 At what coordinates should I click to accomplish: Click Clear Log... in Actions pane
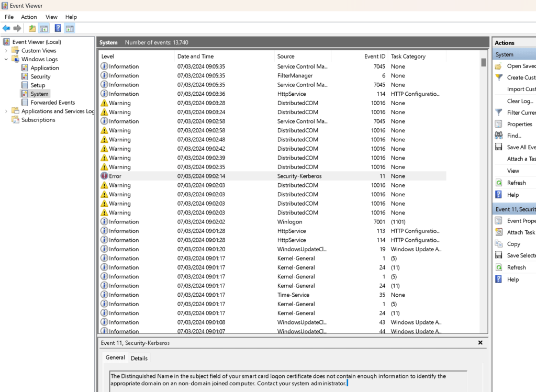pyautogui.click(x=520, y=101)
